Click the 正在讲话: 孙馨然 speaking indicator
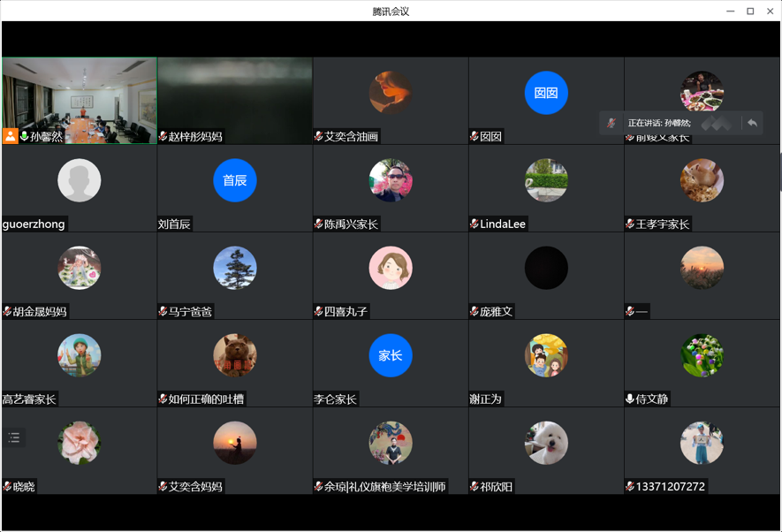 point(659,123)
